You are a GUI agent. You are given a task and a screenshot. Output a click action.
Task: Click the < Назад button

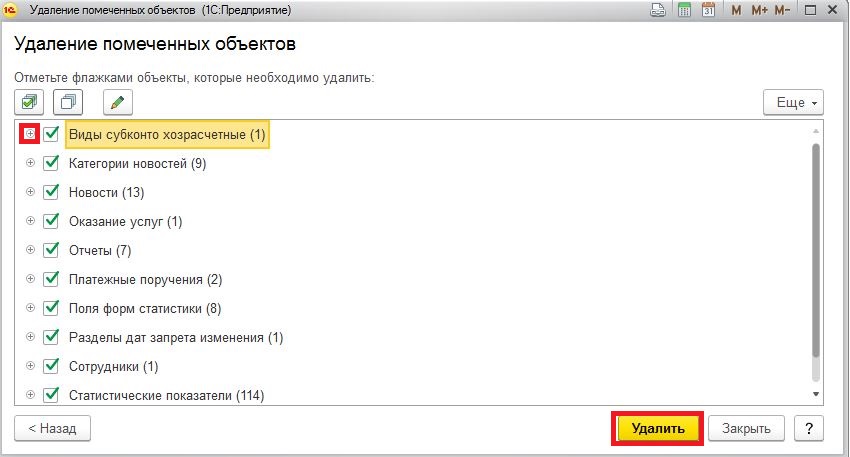53,428
